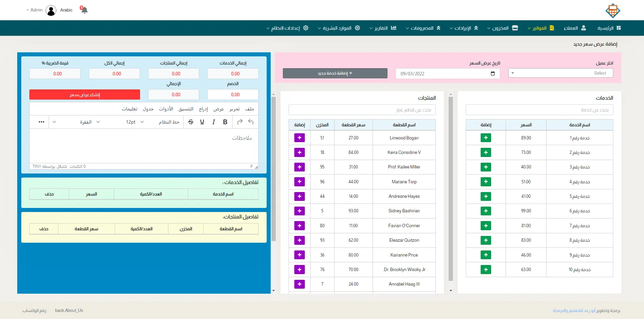Toggle Strikethrough in the notes editor toolbar
The height and width of the screenshot is (319, 644).
coord(191,122)
